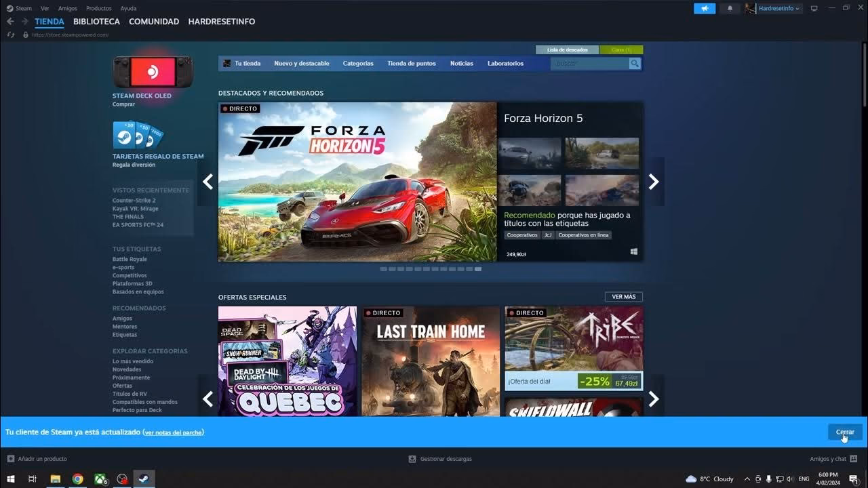868x488 pixels.
Task: Select the TIENDA tab
Action: pos(50,22)
